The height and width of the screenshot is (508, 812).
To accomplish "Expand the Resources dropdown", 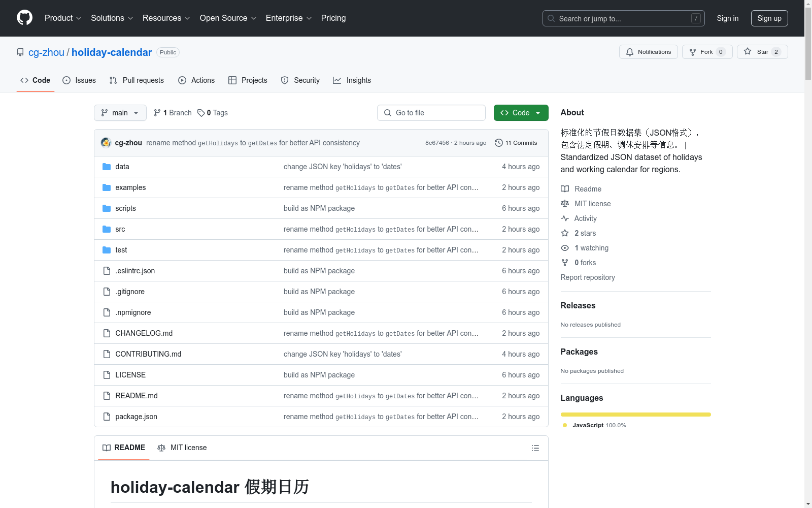I will point(166,18).
